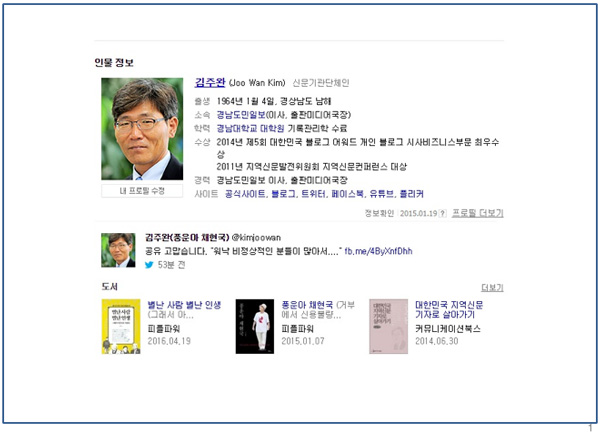Click the Twitter bird icon
Screen dimensions: 600x437
click(149, 265)
